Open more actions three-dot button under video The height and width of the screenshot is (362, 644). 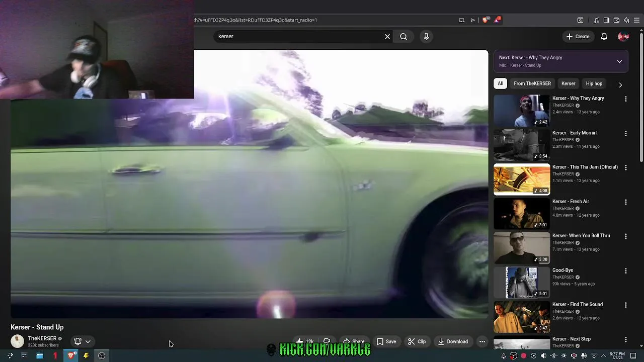coord(482,341)
